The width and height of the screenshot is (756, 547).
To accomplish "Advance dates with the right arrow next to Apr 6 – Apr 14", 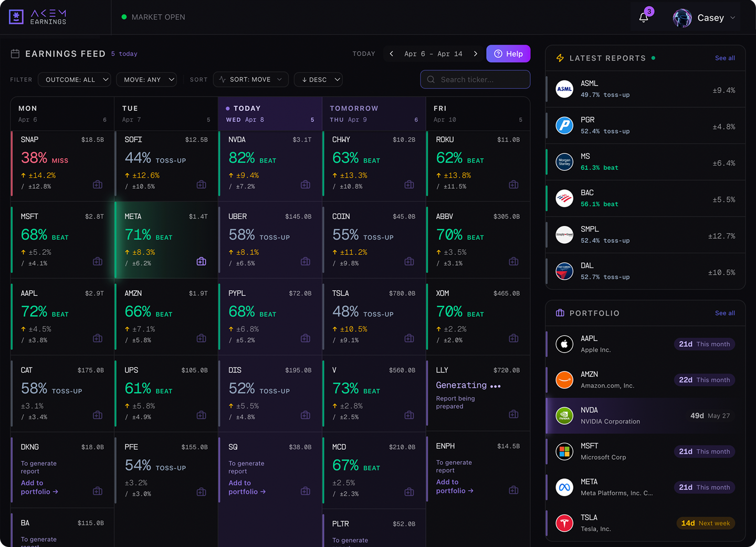I will click(476, 53).
